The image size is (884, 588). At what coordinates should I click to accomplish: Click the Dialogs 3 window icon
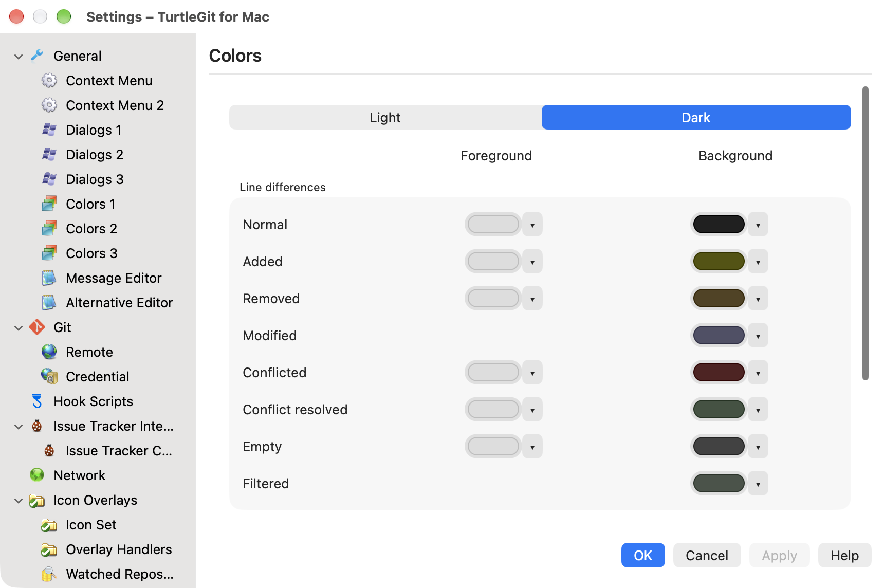pyautogui.click(x=49, y=179)
